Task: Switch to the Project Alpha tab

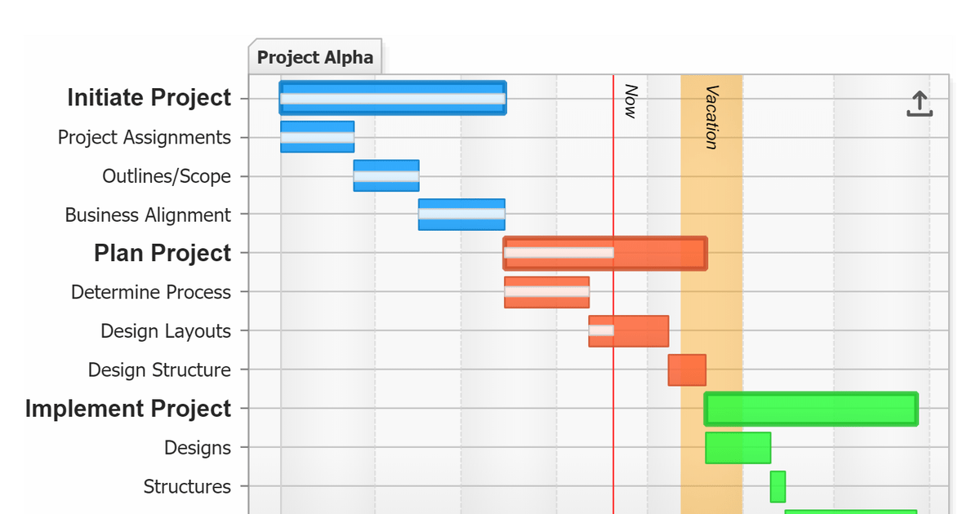Action: [x=315, y=57]
